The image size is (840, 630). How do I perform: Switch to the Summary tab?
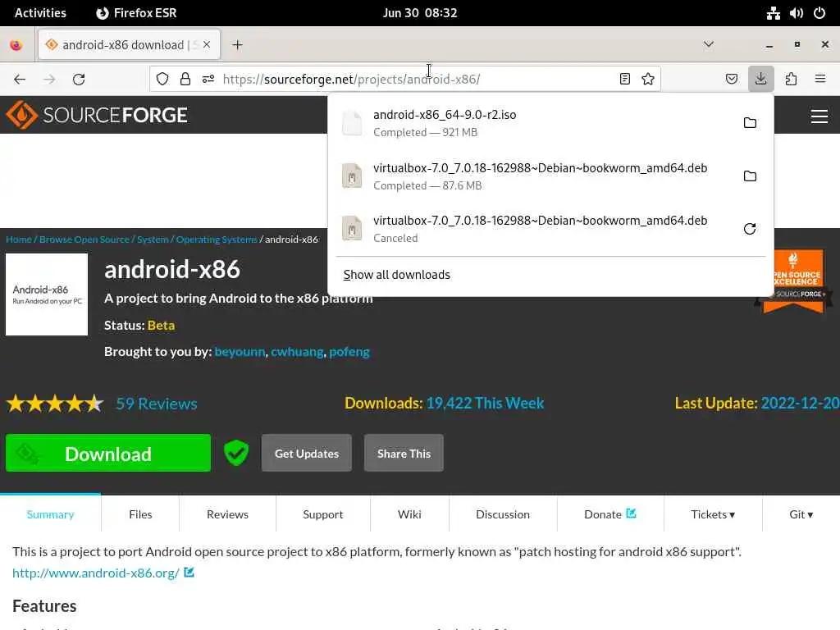point(50,514)
